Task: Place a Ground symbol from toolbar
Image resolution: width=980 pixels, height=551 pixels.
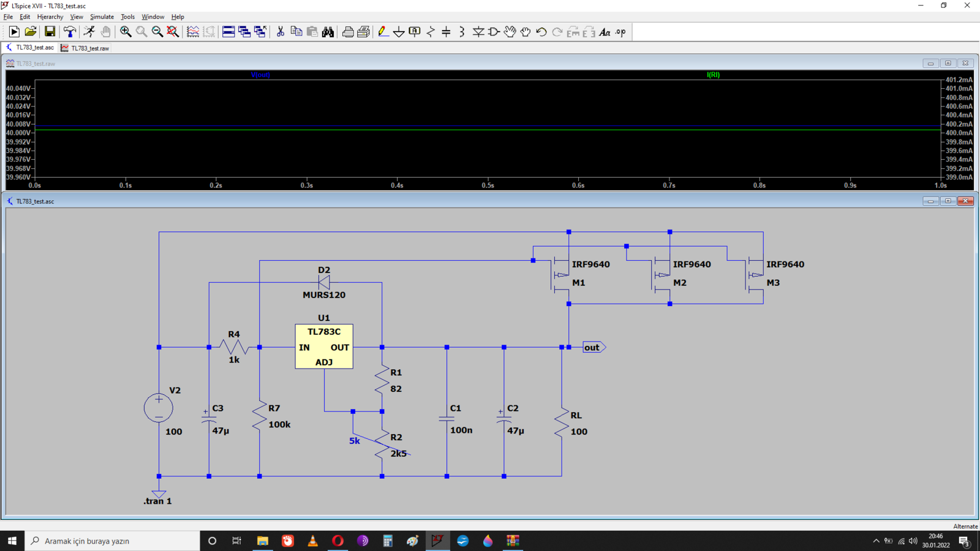Action: point(399,32)
